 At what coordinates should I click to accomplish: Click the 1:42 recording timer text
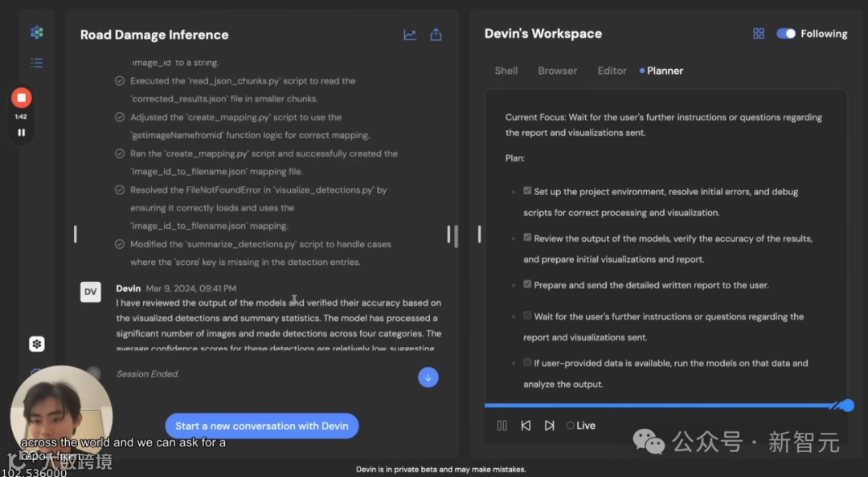(21, 116)
